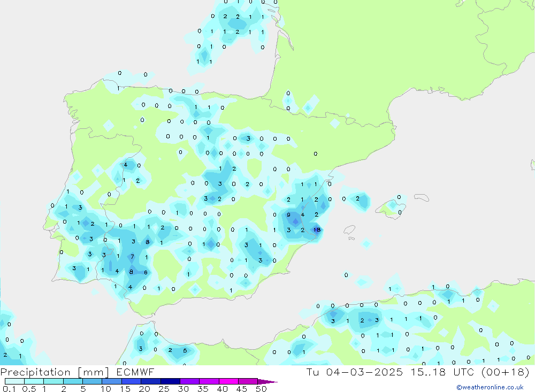Click the '9' precipitation value on the map
The width and height of the screenshot is (535, 392).
click(289, 214)
